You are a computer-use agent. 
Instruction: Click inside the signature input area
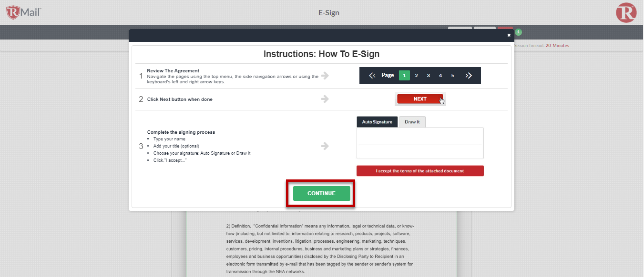[420, 143]
